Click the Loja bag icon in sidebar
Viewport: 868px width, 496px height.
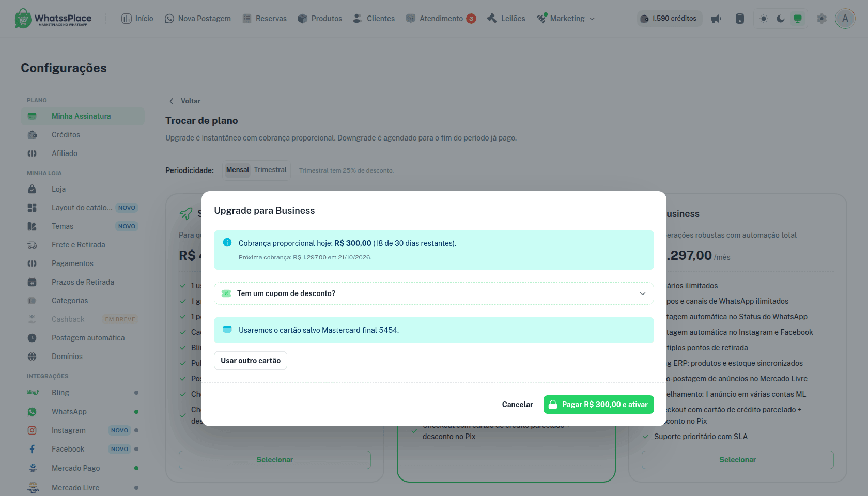coord(32,189)
